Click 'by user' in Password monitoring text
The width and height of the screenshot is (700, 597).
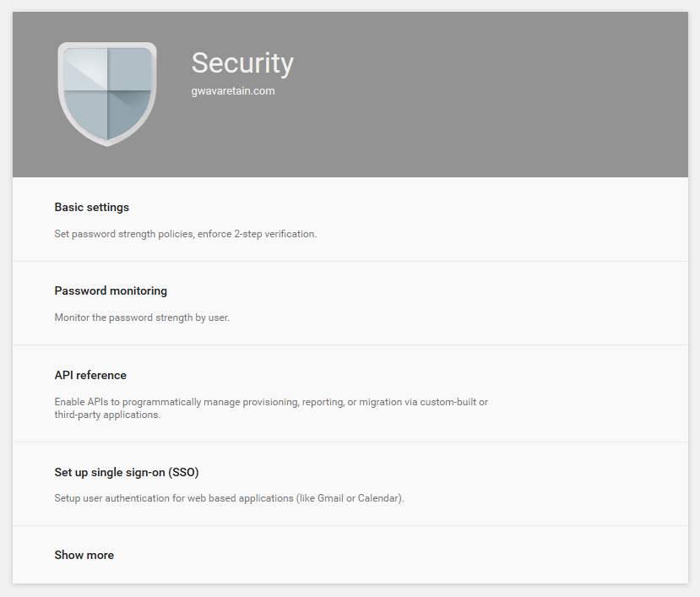[x=213, y=318]
